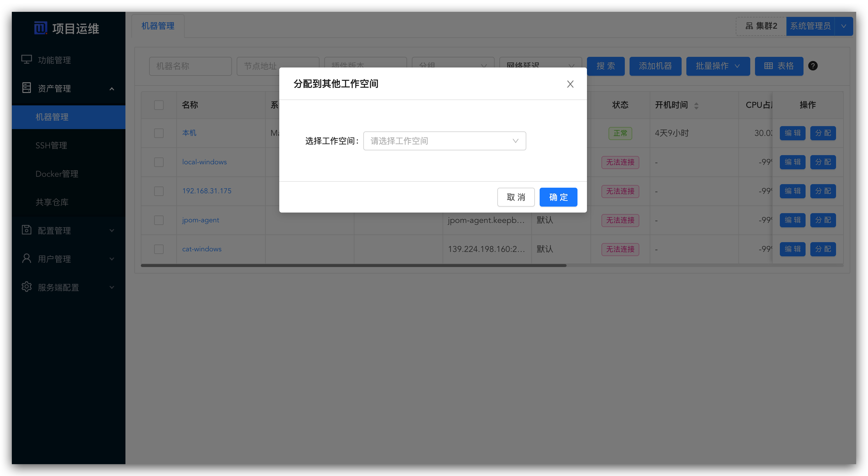Toggle the select-all checkbox in table header
The height and width of the screenshot is (476, 868).
159,105
